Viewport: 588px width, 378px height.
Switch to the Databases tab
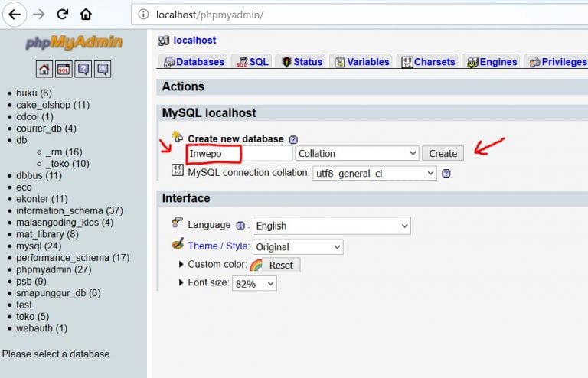pyautogui.click(x=194, y=62)
